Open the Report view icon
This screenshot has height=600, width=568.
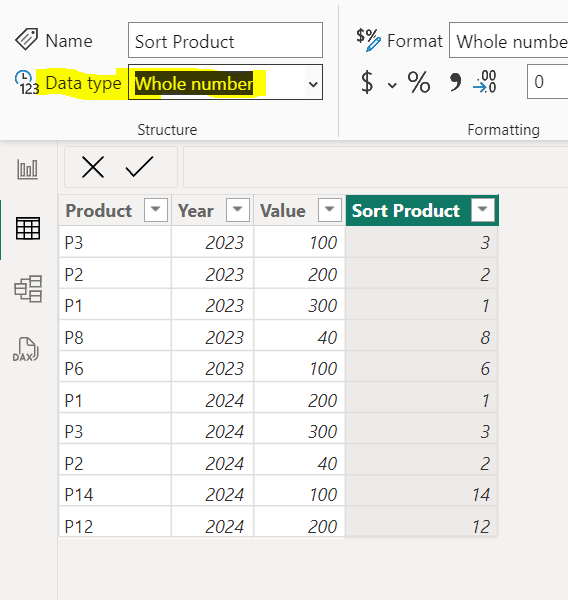28,169
